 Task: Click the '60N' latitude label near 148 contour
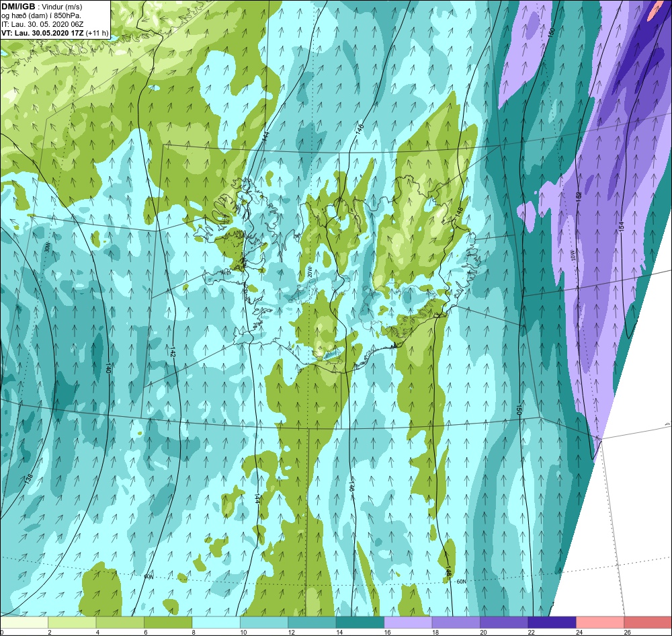[461, 582]
